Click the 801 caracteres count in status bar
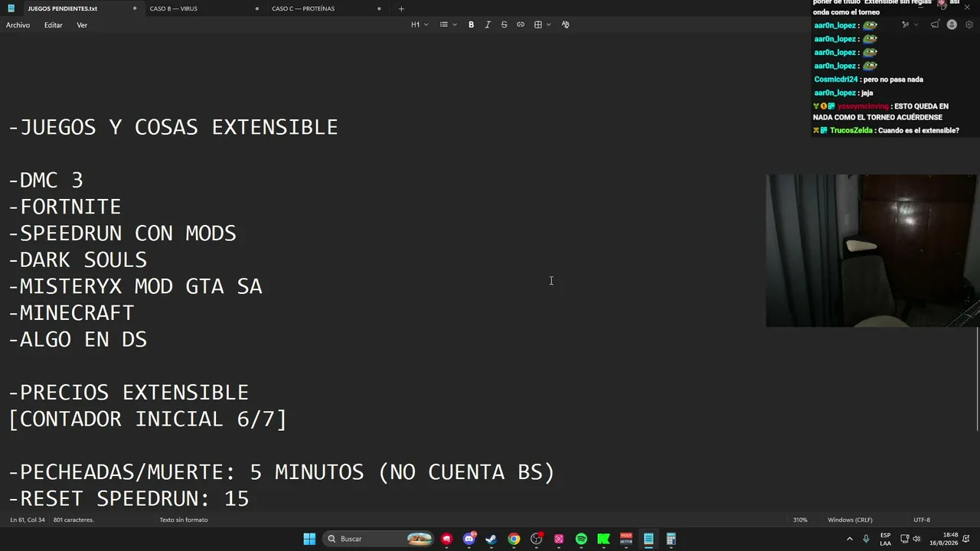 click(x=73, y=520)
